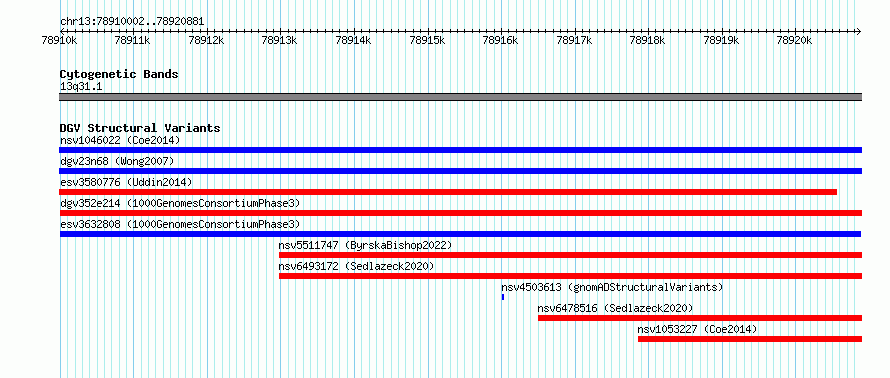Screen dimensions: 890x378
Task: Select the esv3632808 blue variant bar
Action: pos(460,234)
